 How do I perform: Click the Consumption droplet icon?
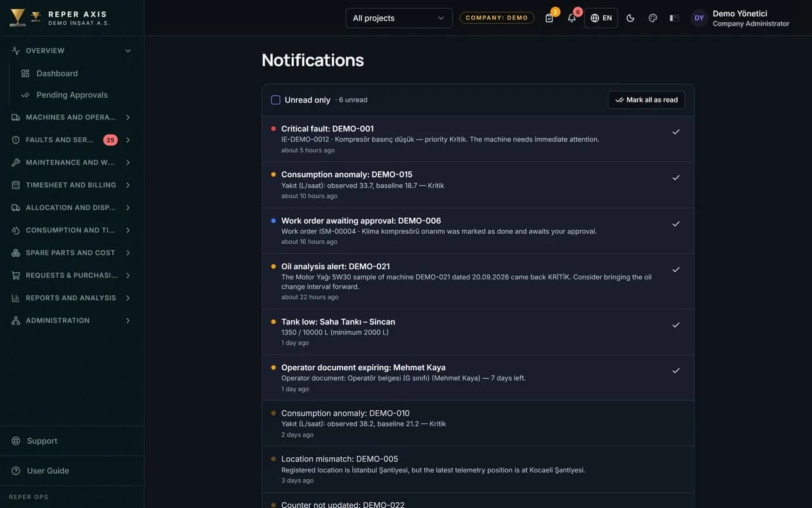click(16, 230)
